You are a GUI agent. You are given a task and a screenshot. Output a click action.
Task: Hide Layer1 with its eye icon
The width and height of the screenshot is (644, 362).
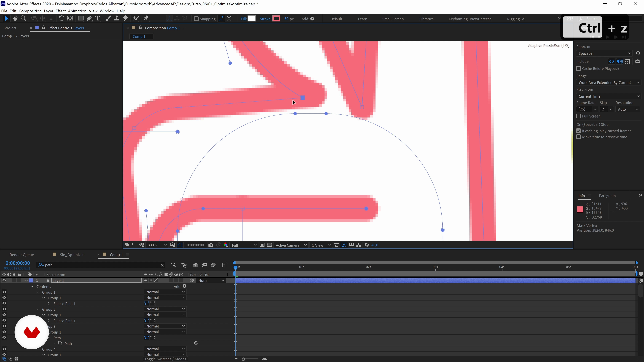tap(4, 281)
